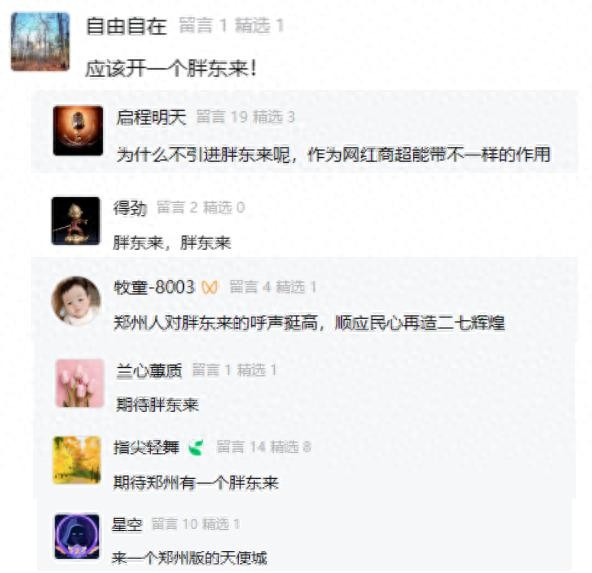592x573 pixels.
Task: Open 自由自在's forest avatar
Action: pos(40,42)
